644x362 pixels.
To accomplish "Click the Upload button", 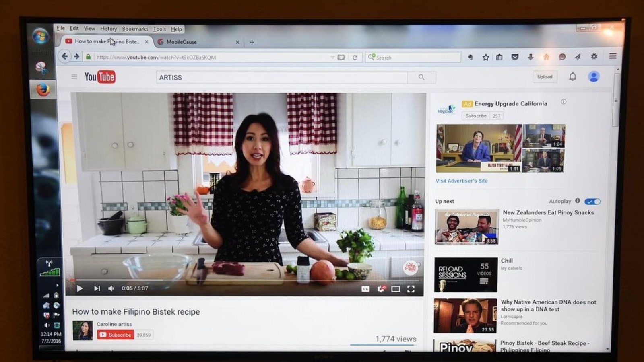I will [545, 77].
